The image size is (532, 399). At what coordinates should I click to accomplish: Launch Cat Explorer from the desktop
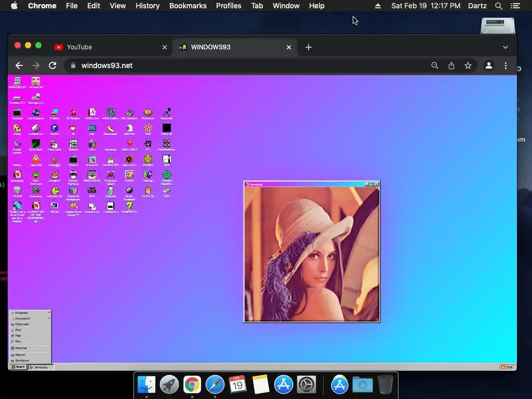36,114
